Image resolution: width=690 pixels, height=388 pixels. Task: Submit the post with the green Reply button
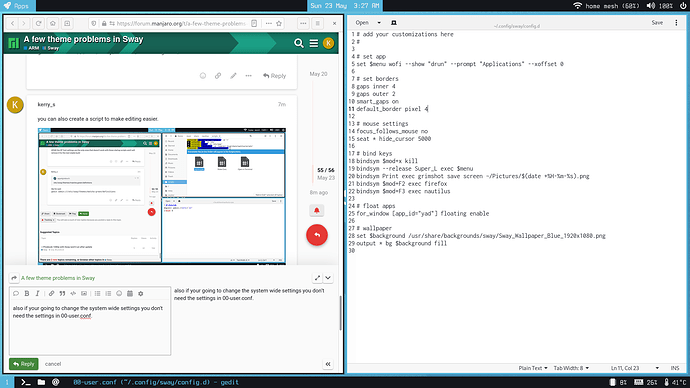pyautogui.click(x=24, y=364)
